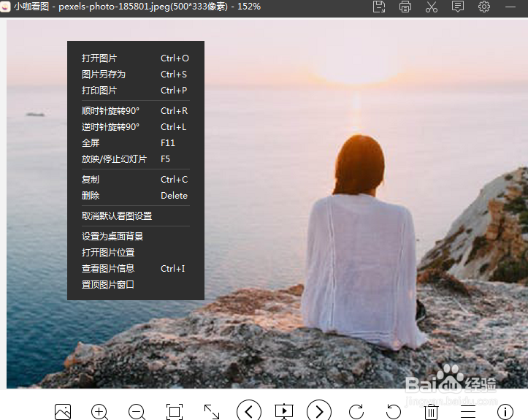Click the window title text pexels-photo-185801.jpeg
Screen dimensions: 528x420
point(114,7)
